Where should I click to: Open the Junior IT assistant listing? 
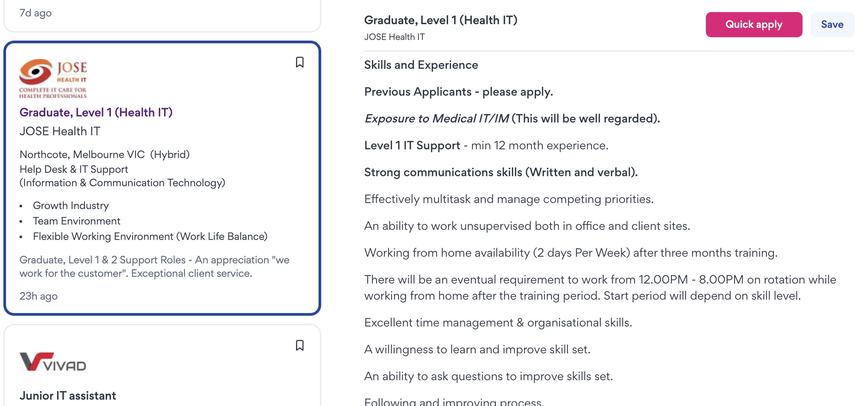point(68,396)
